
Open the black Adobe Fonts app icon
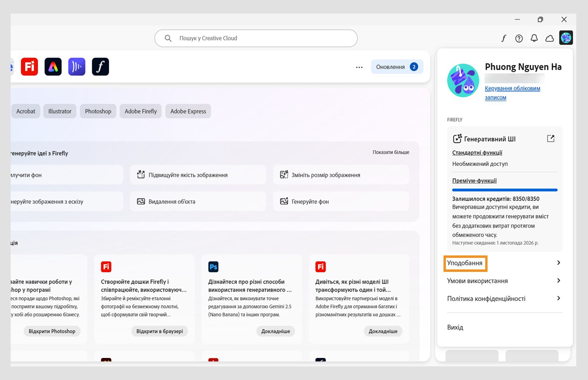pyautogui.click(x=100, y=67)
